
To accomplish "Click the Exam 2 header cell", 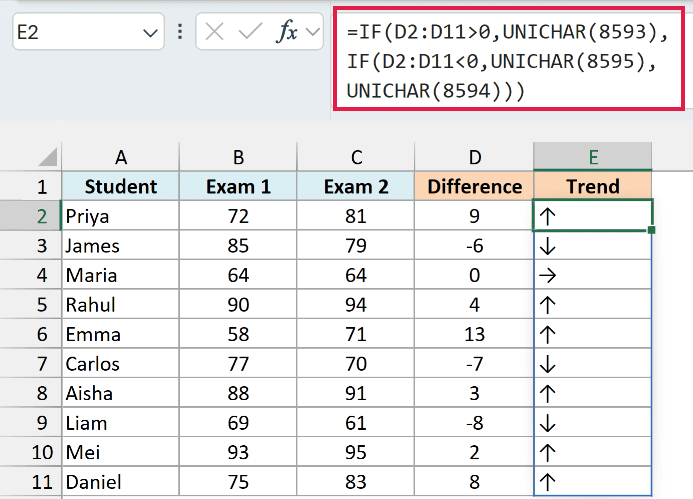I will tap(356, 186).
